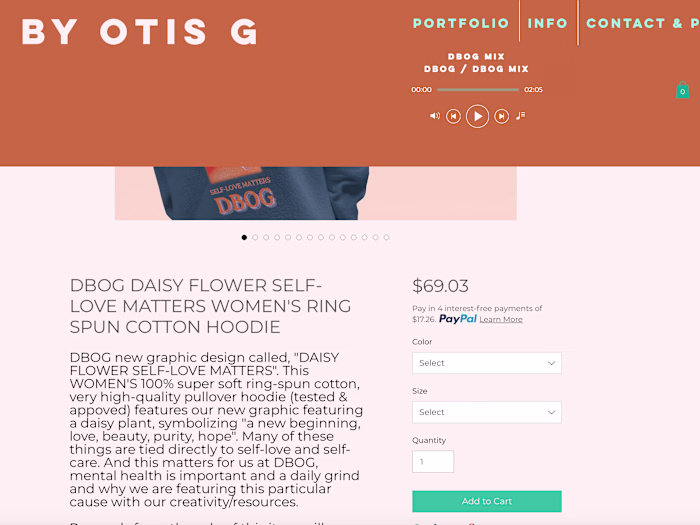Mute the music player volume
This screenshot has height=525, width=700.
click(434, 116)
